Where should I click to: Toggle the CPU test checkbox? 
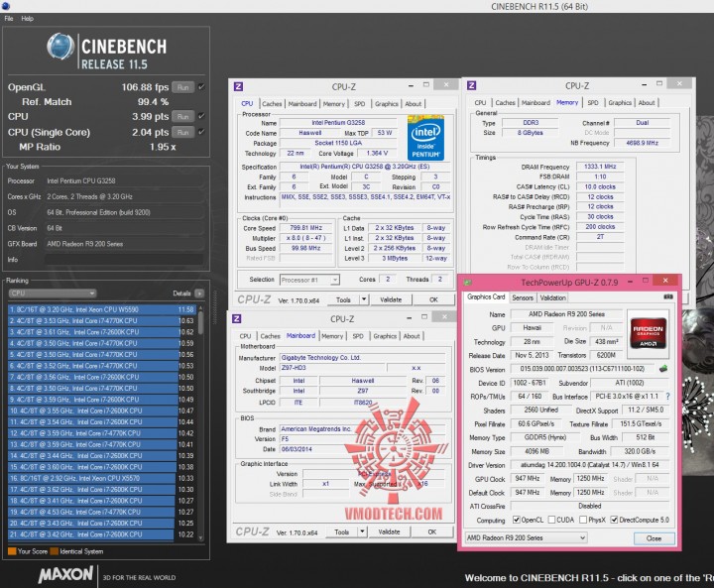point(201,116)
